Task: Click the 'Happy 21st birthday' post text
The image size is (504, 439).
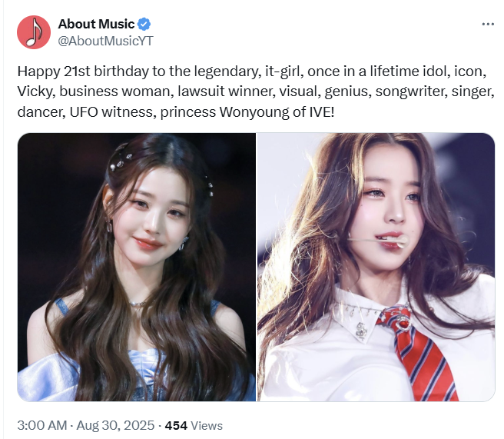Action: 256,91
